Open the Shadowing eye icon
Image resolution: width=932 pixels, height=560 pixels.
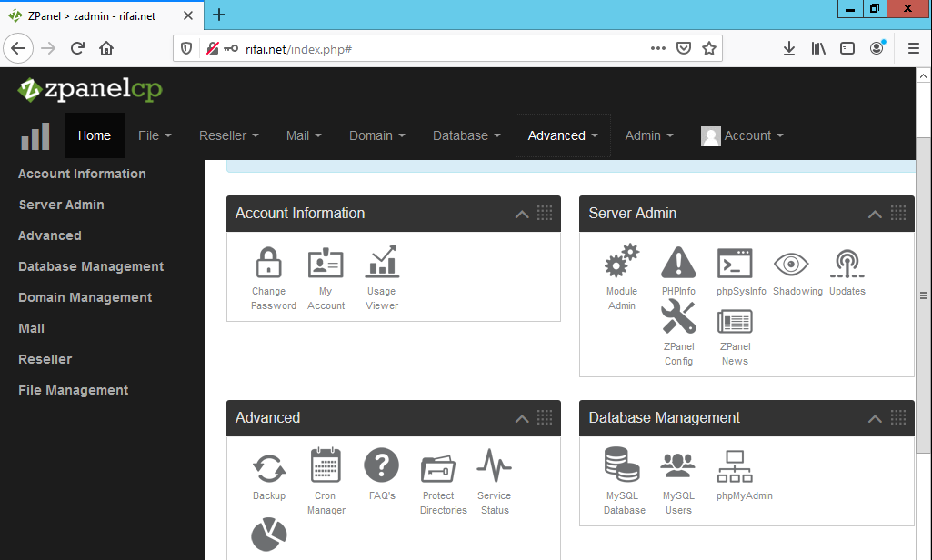[791, 264]
